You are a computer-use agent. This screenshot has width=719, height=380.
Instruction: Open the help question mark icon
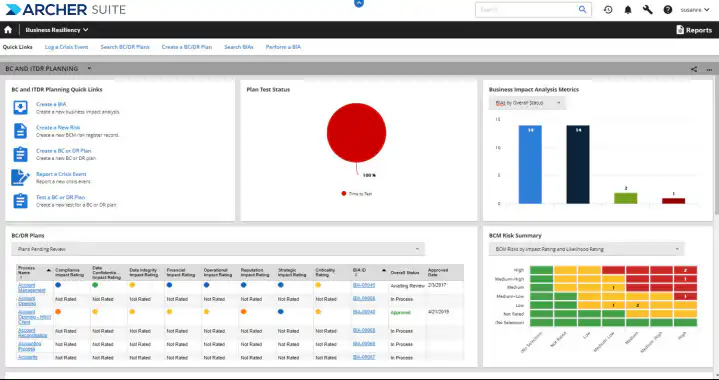click(x=668, y=10)
